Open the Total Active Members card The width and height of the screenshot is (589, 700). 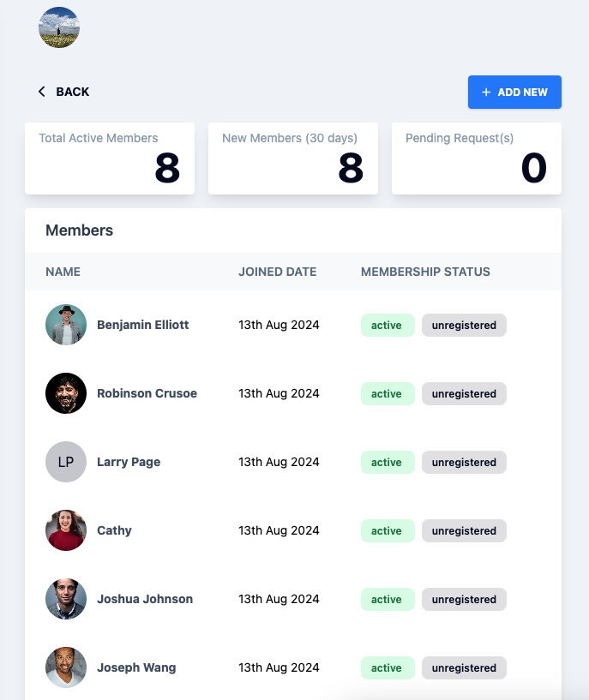pos(110,159)
